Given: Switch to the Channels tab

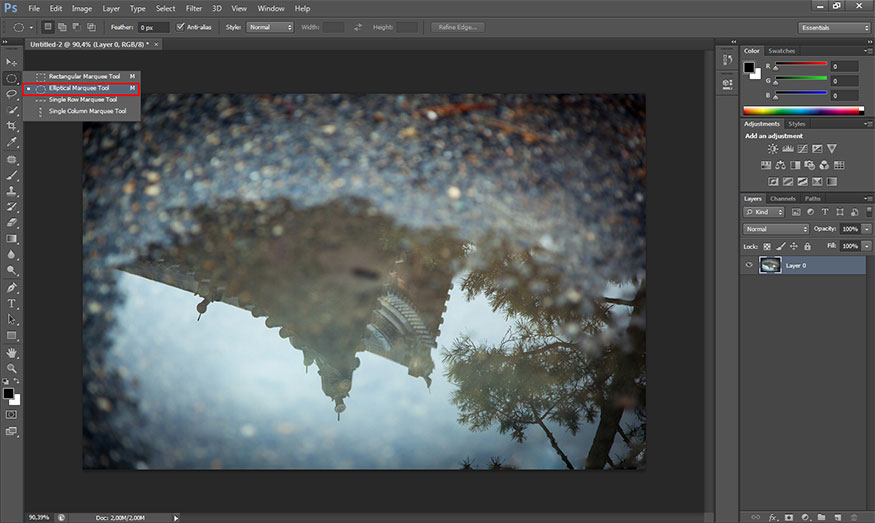Looking at the screenshot, I should pyautogui.click(x=783, y=198).
